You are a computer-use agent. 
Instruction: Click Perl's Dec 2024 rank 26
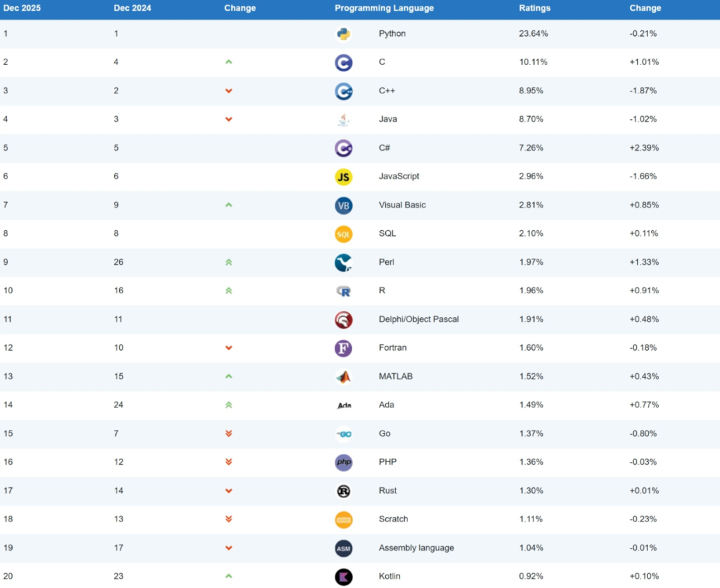click(x=119, y=262)
